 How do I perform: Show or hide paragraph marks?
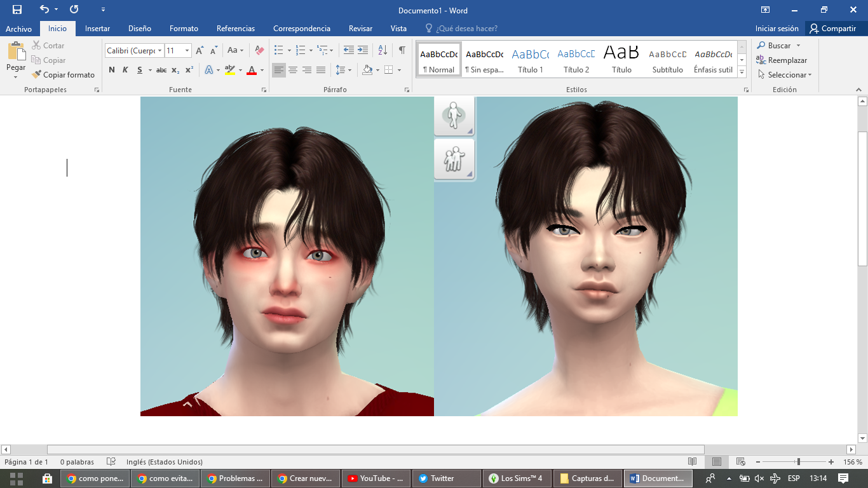tap(402, 50)
